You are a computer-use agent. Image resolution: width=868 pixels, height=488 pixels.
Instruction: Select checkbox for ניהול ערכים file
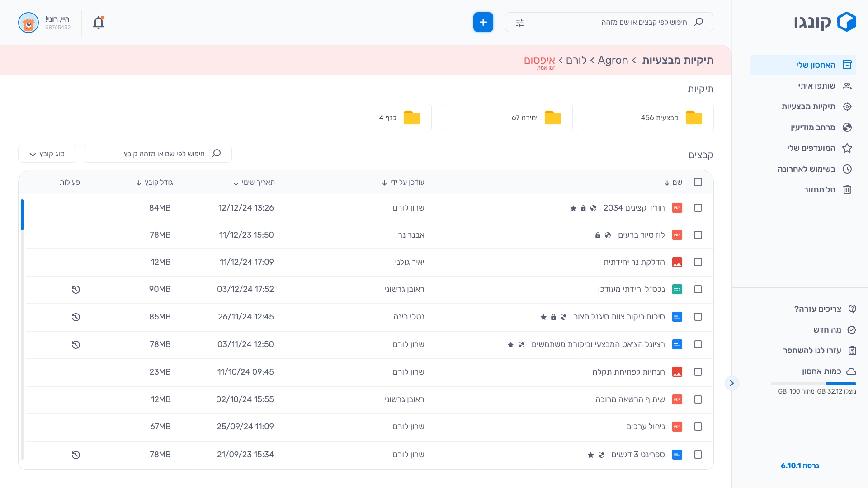(x=698, y=427)
